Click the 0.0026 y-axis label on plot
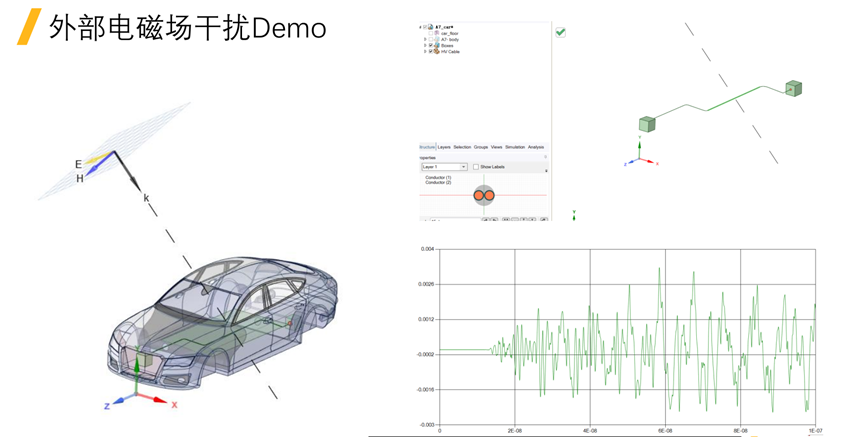Screen dimensions: 865x437 [x=426, y=284]
